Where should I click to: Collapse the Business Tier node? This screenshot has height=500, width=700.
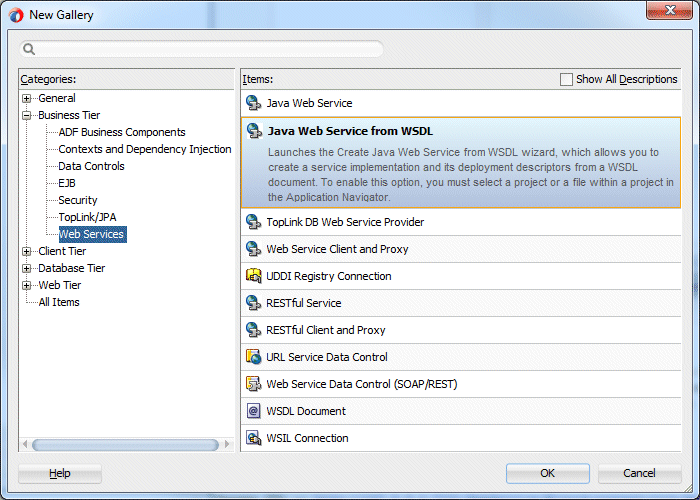click(x=27, y=115)
